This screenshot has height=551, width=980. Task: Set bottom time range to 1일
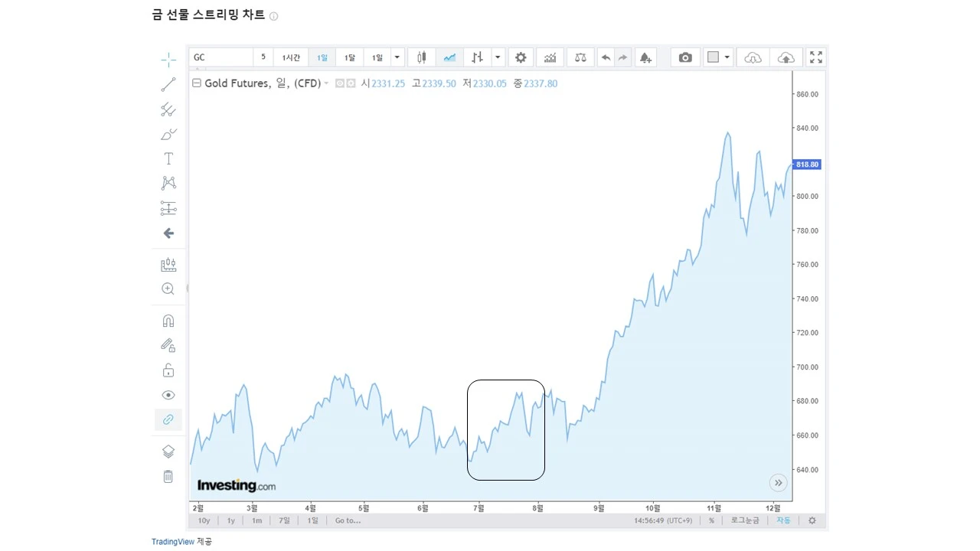tap(312, 520)
